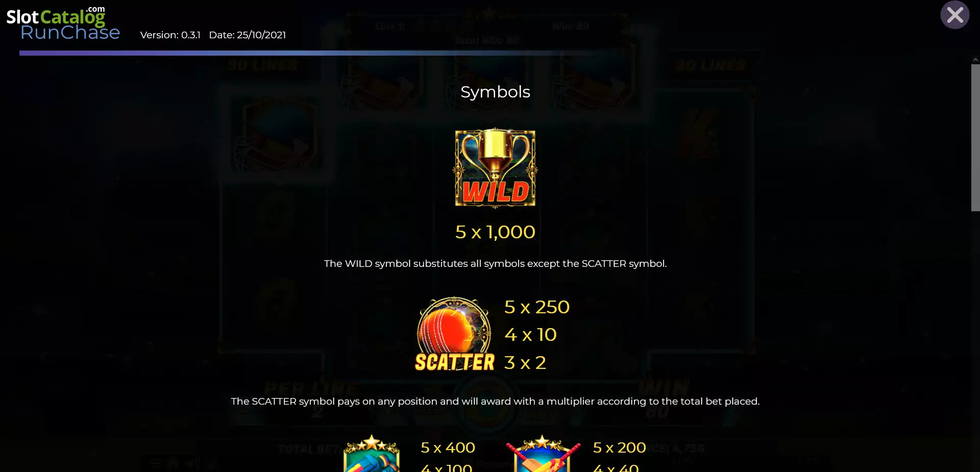Click the WILD symbol description text
The height and width of the screenshot is (472, 980).
click(x=495, y=264)
